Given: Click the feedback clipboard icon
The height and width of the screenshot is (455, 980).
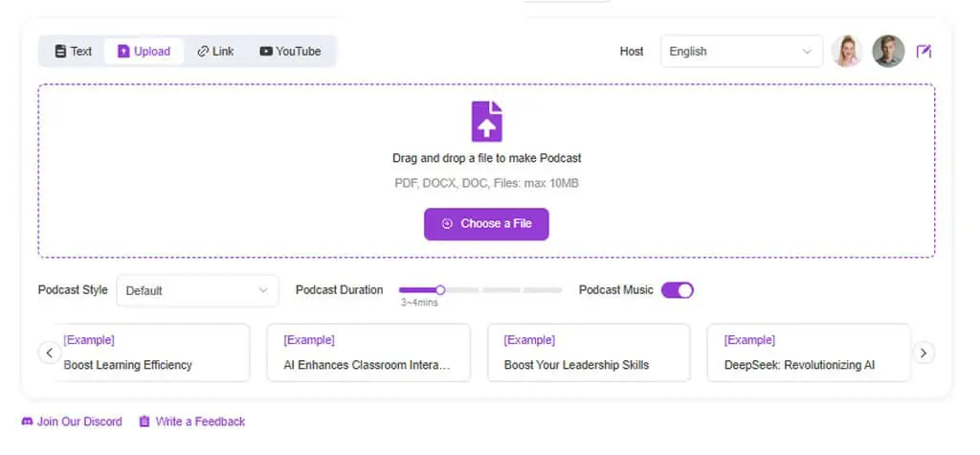Looking at the screenshot, I should click(x=145, y=421).
